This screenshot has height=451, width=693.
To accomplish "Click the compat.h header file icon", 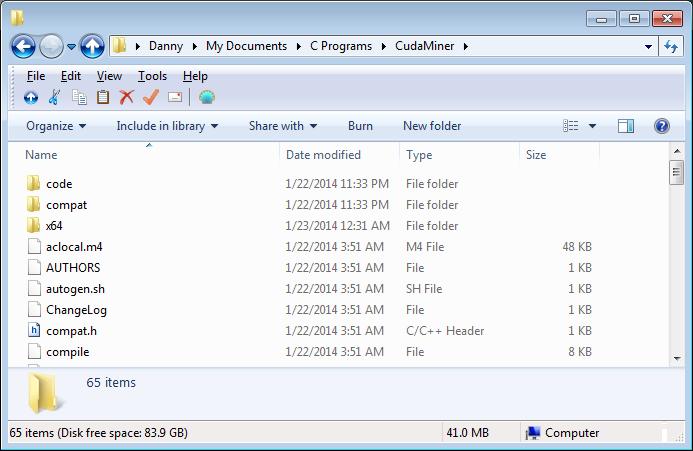I will pyautogui.click(x=34, y=330).
